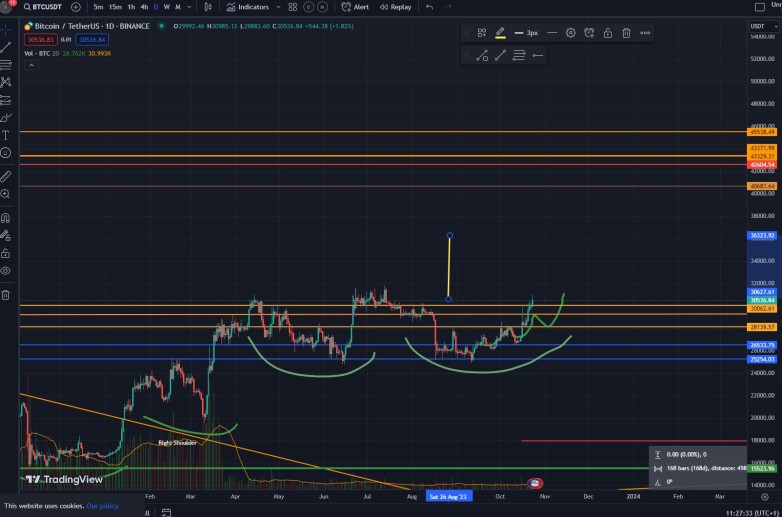
Task: Open more options ellipsis in floating toolbar
Action: pos(645,33)
